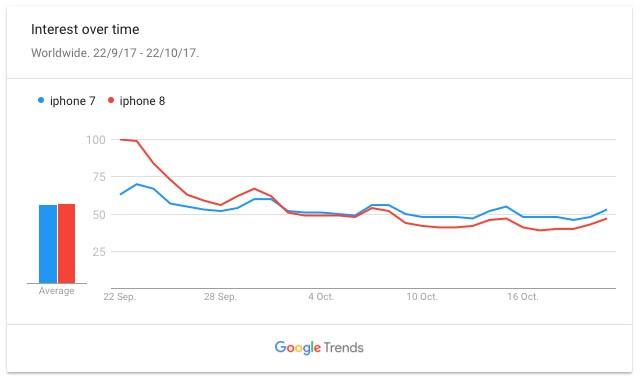The height and width of the screenshot is (384, 641).
Task: Click the blue iphone 7 legend dot
Action: 41,100
